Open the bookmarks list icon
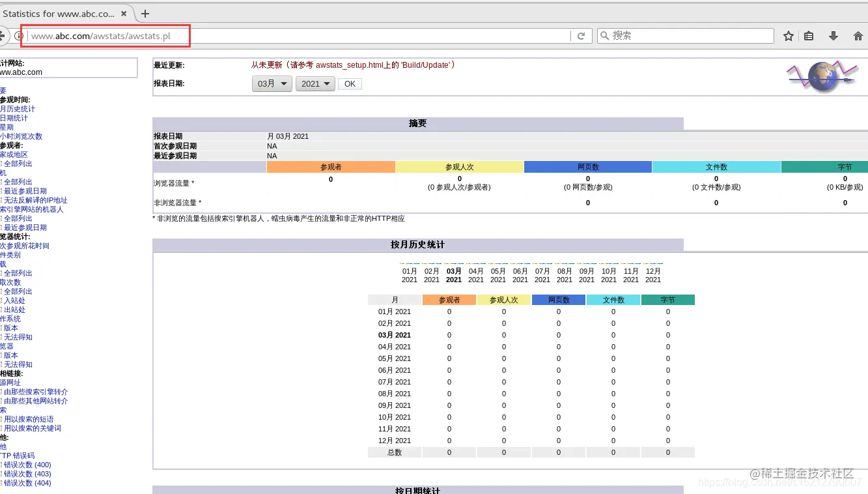The width and height of the screenshot is (868, 494). coord(809,36)
